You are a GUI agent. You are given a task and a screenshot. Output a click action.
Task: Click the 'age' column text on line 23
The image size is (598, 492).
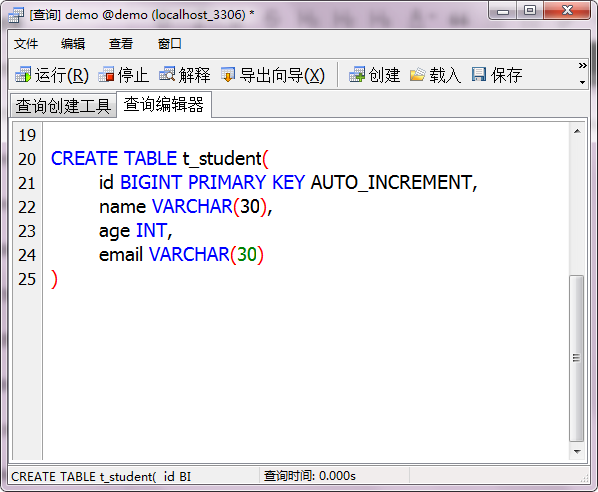(x=114, y=231)
